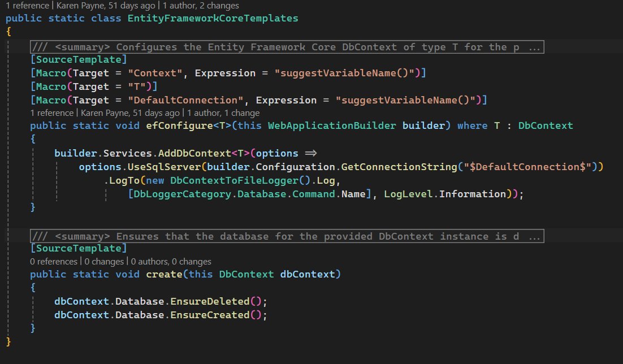Click the EntityFrameworkCoreTemplates class name
This screenshot has width=623, height=364.
pyautogui.click(x=213, y=18)
